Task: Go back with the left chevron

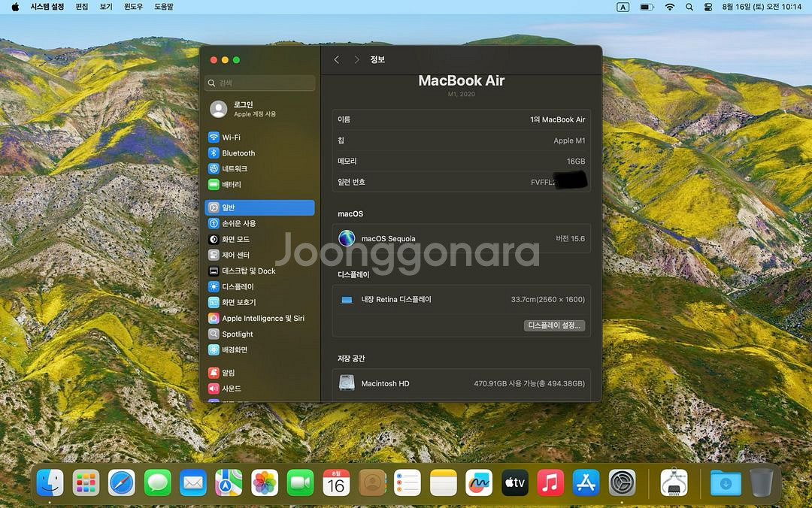Action: [337, 59]
